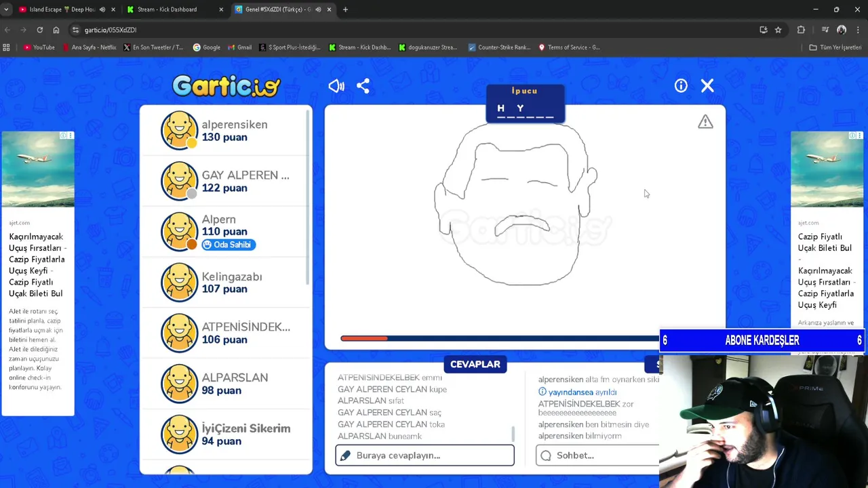Image resolution: width=868 pixels, height=488 pixels.
Task: Click the left ajet.com ad image
Action: 38,169
